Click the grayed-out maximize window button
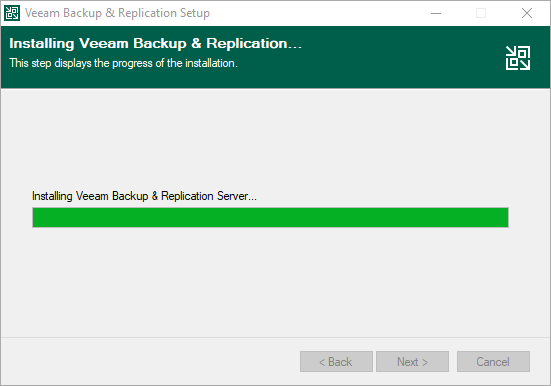Screen dimensions: 551x386 (x=481, y=13)
